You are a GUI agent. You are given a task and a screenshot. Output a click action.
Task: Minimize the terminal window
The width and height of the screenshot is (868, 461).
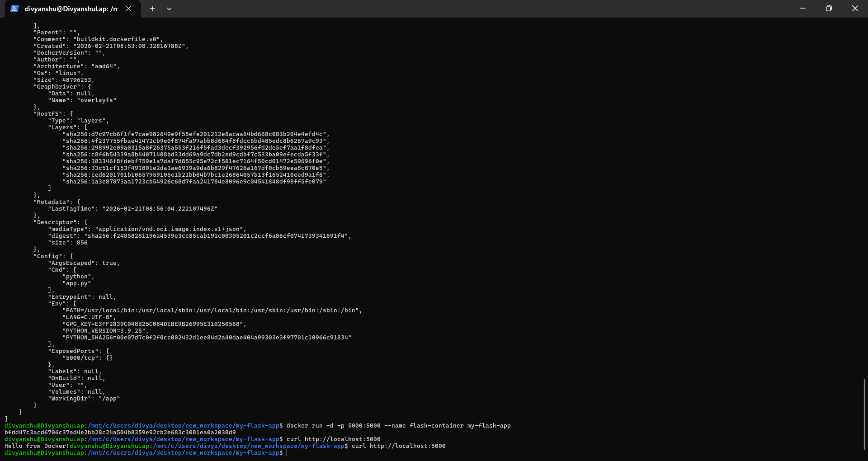click(x=802, y=9)
